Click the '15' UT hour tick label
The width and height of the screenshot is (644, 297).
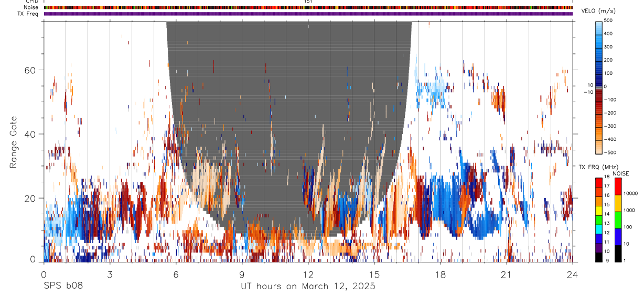point(374,274)
